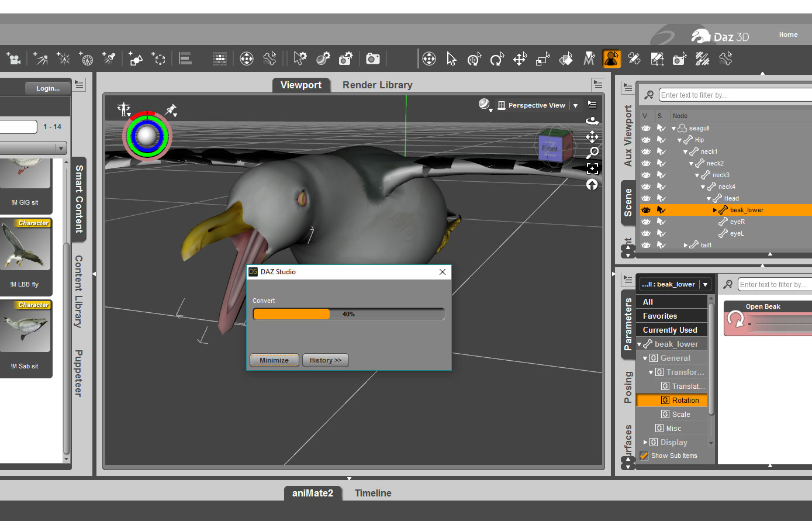Create a new primitive shape
This screenshot has height=521, width=812.
[136, 58]
